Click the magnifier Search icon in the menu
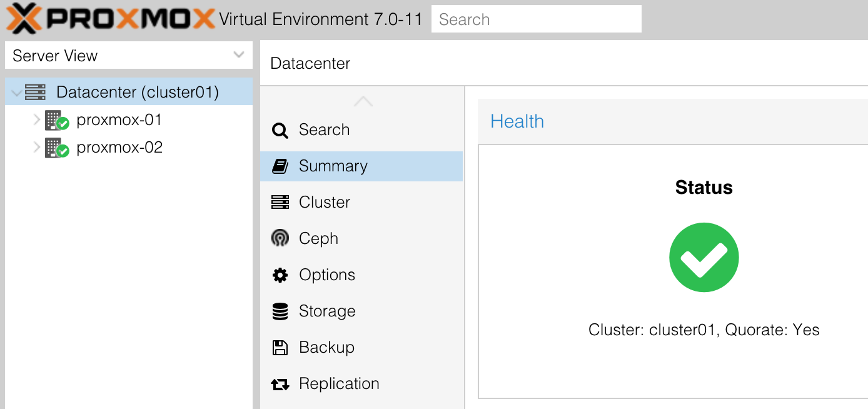868x409 pixels. (x=280, y=130)
